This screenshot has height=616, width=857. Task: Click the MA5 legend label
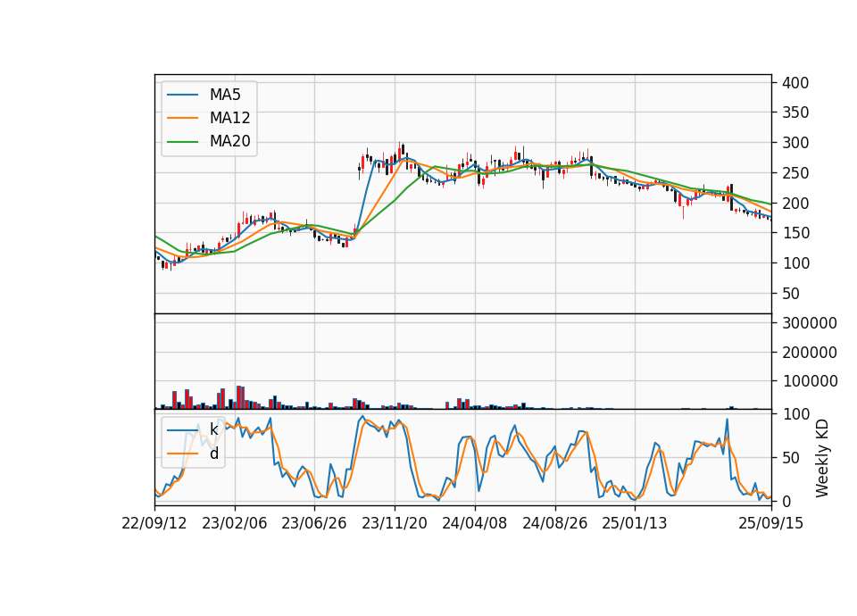[225, 95]
